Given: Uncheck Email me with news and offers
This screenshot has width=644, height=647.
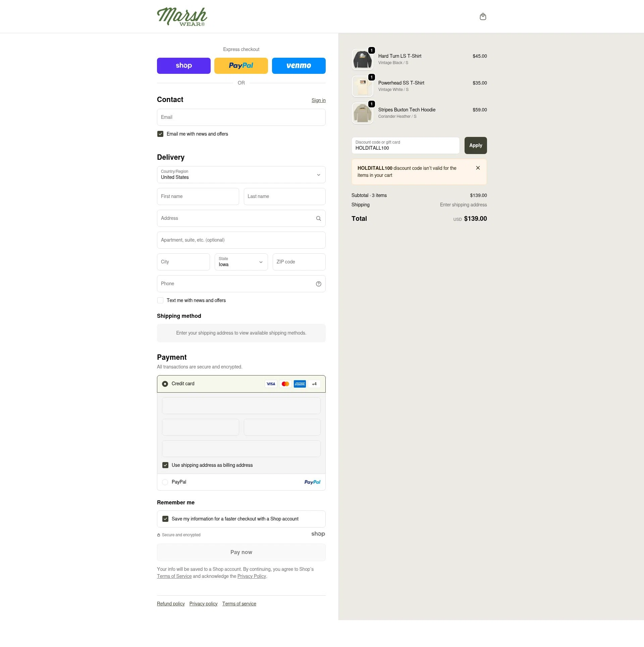Looking at the screenshot, I should click(x=160, y=134).
